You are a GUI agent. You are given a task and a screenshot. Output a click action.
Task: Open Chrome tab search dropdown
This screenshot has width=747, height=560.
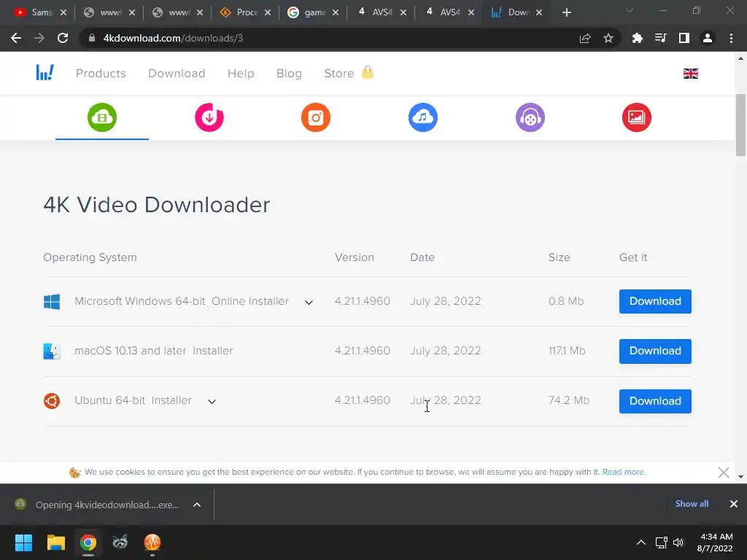pos(629,10)
